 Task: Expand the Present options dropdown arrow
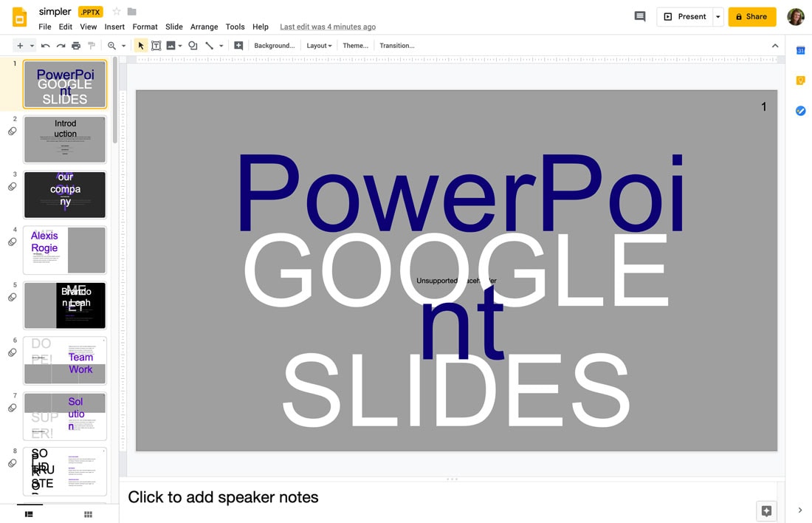[x=718, y=16]
